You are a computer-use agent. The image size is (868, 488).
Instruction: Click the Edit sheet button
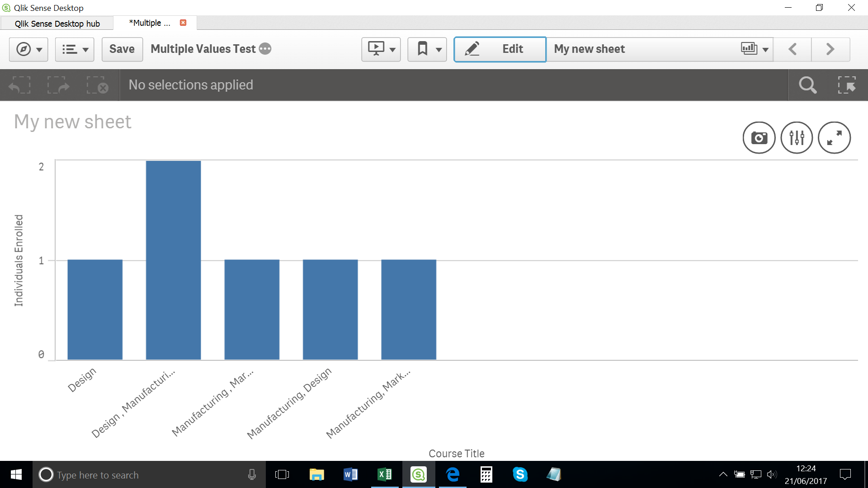pos(500,49)
